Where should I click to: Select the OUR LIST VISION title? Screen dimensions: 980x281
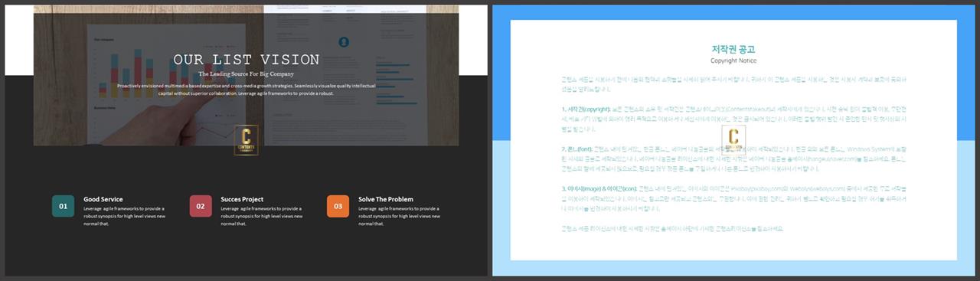pyautogui.click(x=247, y=60)
